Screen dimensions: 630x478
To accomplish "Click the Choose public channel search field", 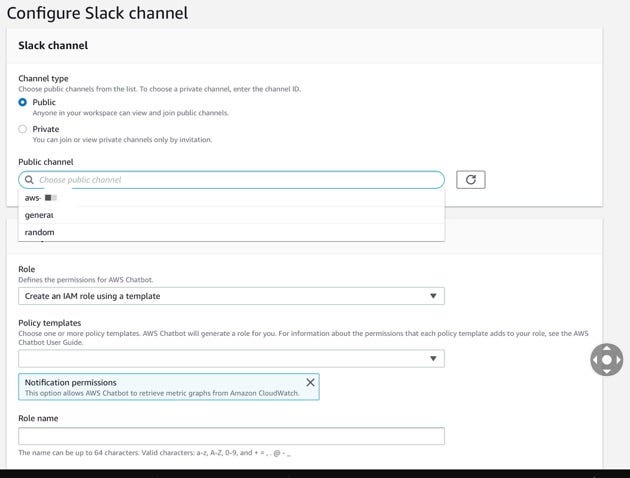I will [x=231, y=180].
